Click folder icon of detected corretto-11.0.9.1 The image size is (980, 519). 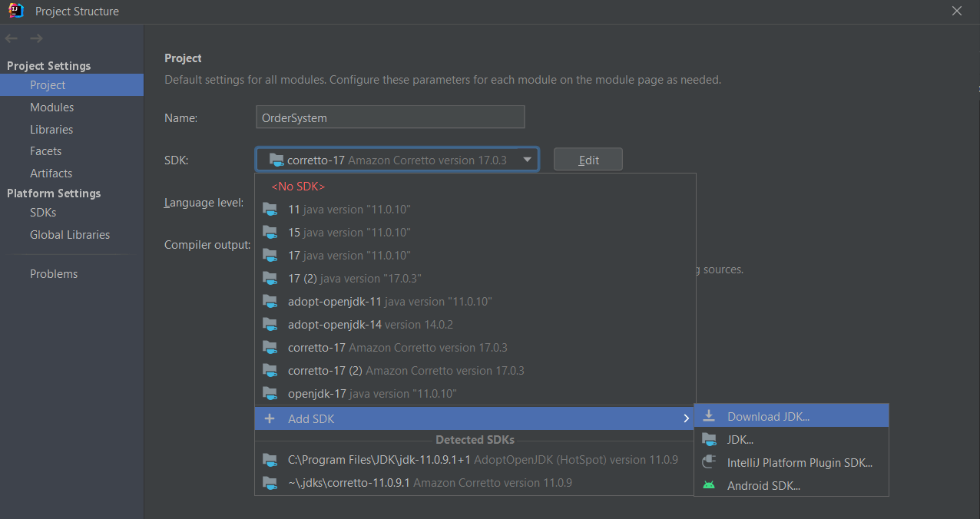click(x=270, y=483)
